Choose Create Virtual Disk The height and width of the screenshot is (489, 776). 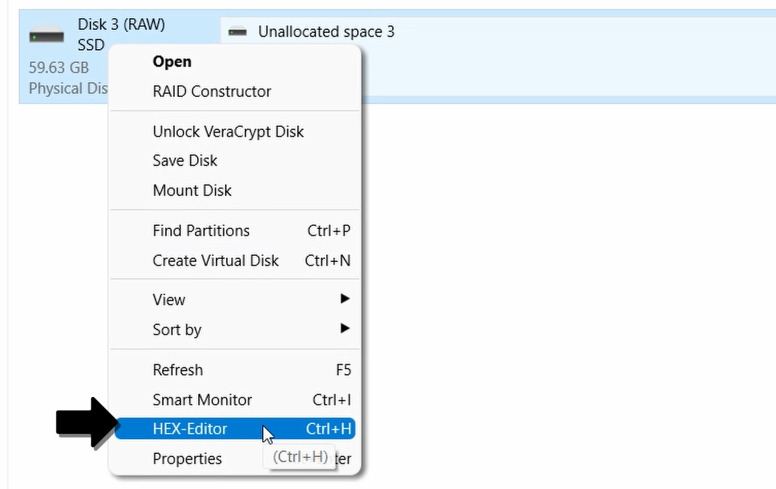[x=235, y=261]
